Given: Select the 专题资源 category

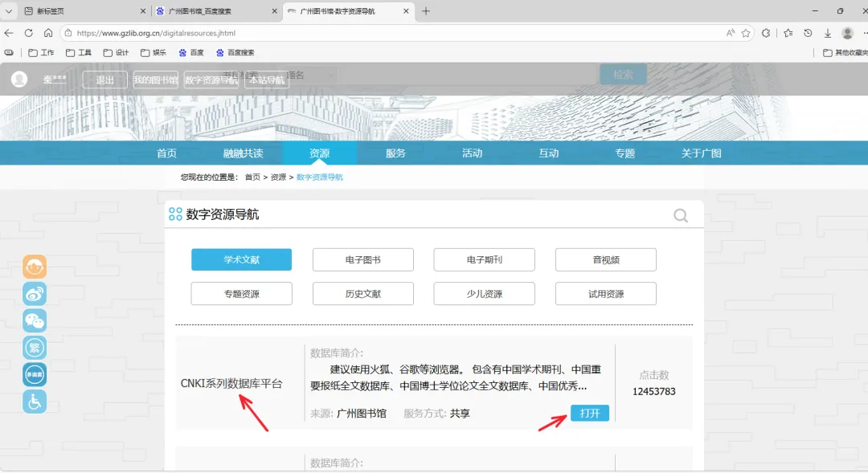Looking at the screenshot, I should pyautogui.click(x=241, y=294).
